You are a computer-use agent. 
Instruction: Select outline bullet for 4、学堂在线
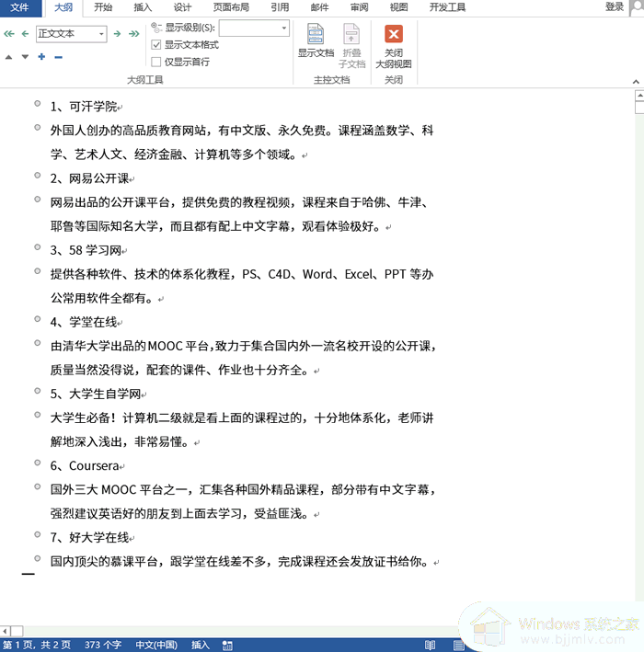pos(38,319)
